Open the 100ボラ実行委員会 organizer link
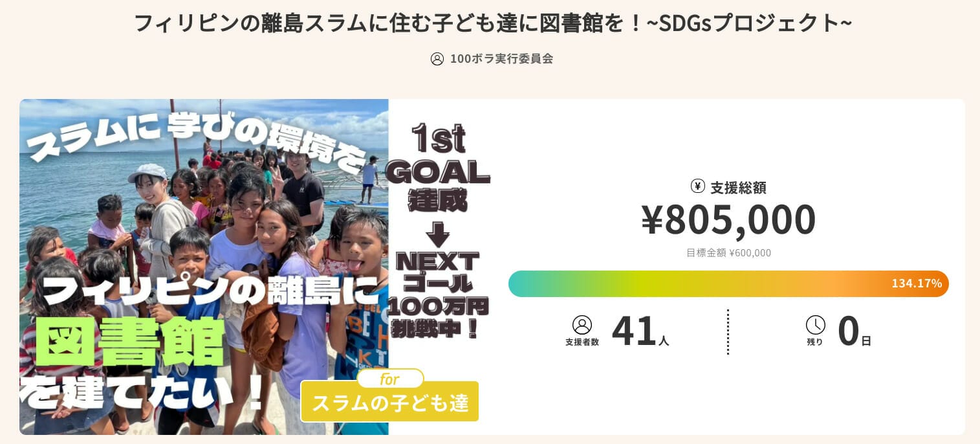980x444 pixels. point(501,59)
